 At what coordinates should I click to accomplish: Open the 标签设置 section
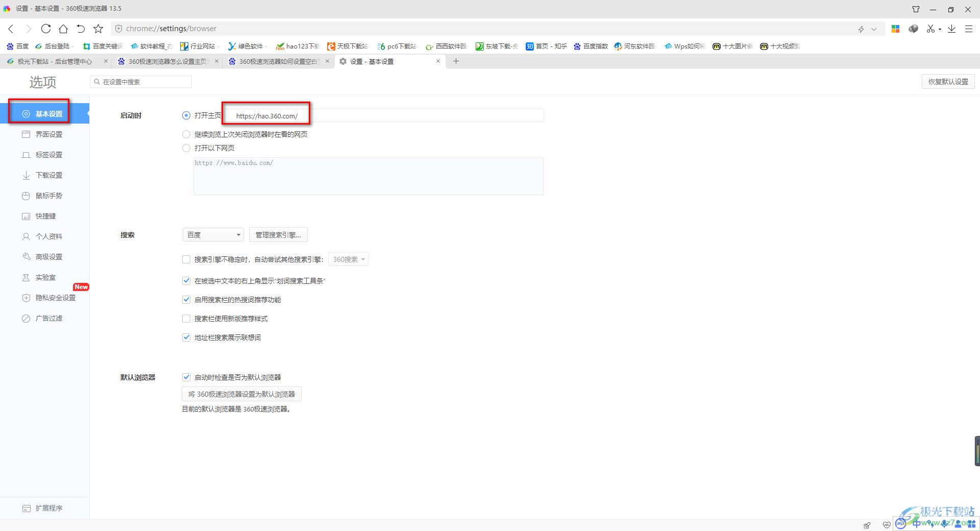[45, 155]
